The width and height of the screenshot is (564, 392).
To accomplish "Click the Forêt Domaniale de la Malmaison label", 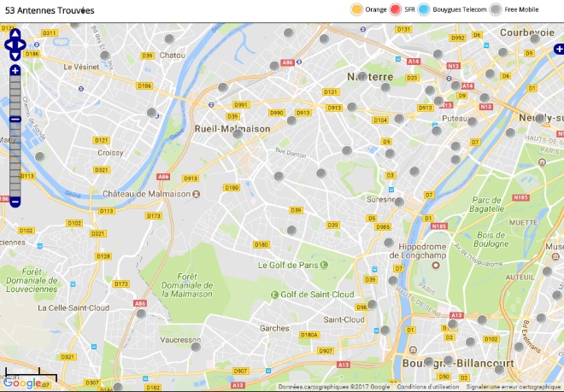I will pos(187,285).
